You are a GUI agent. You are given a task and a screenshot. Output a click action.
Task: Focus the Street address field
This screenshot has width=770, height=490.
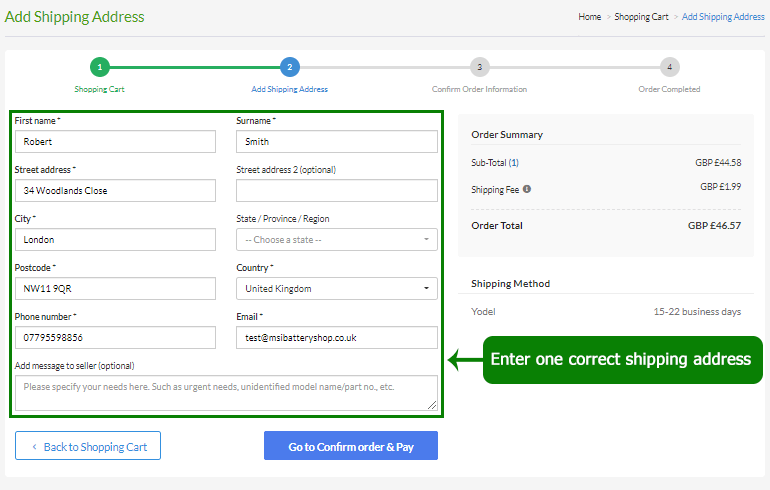[115, 191]
